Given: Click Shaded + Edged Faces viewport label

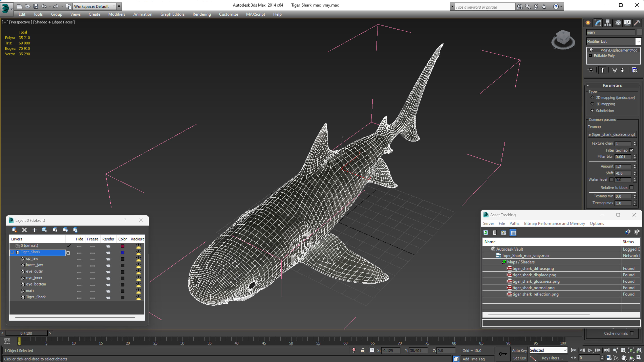Looking at the screenshot, I should click(54, 22).
